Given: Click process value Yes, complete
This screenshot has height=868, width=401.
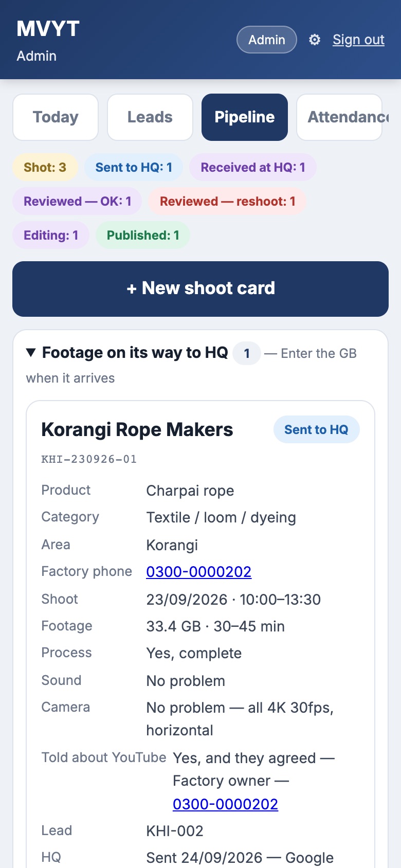Looking at the screenshot, I should [194, 653].
